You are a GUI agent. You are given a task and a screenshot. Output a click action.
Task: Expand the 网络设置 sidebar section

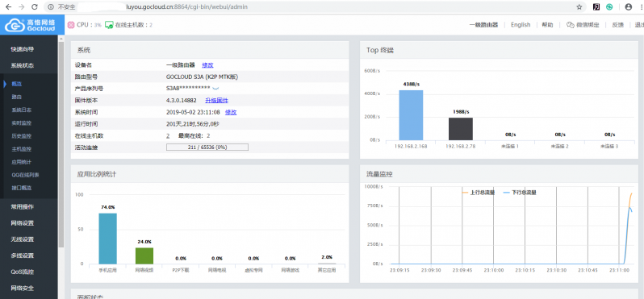tap(22, 223)
